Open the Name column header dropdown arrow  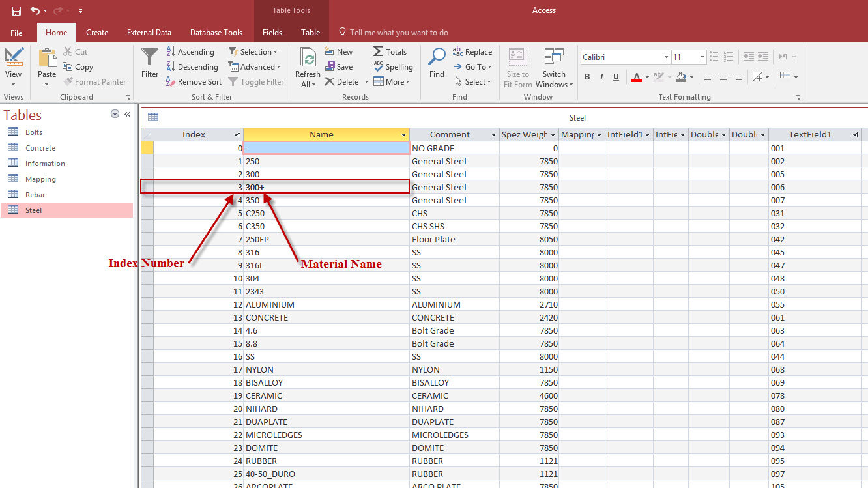coord(403,135)
